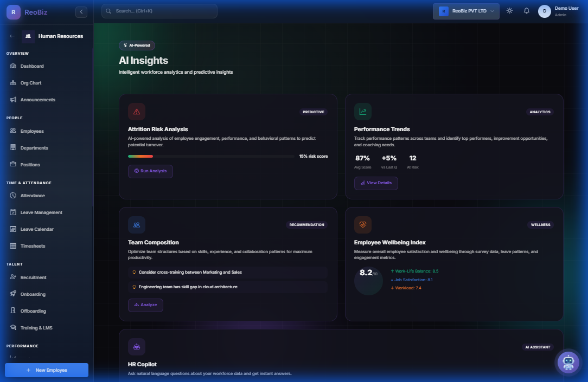
Task: Click the Run Analysis button
Action: (150, 171)
